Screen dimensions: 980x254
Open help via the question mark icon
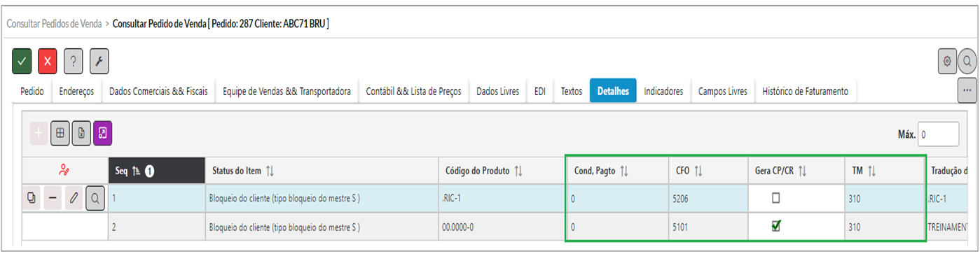(x=74, y=62)
